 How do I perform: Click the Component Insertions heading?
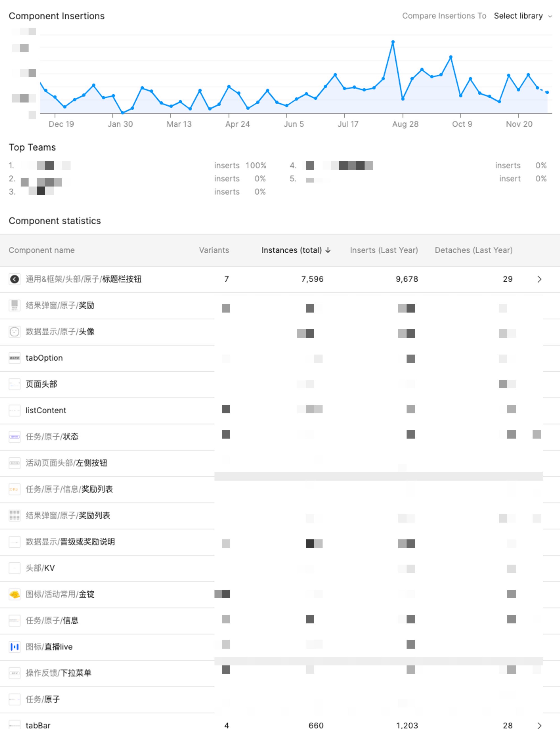[x=57, y=16]
